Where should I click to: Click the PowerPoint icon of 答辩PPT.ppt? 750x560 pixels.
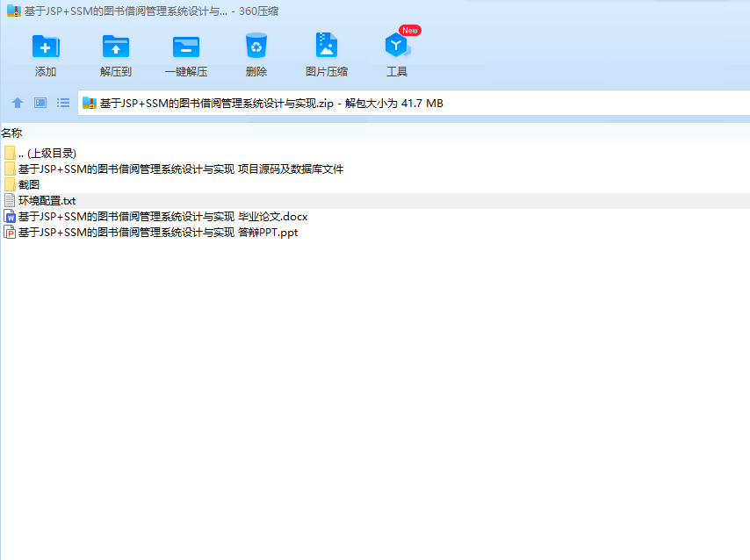pos(10,233)
